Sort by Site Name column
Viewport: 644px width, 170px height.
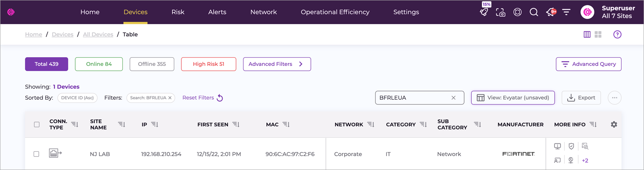[x=122, y=124]
